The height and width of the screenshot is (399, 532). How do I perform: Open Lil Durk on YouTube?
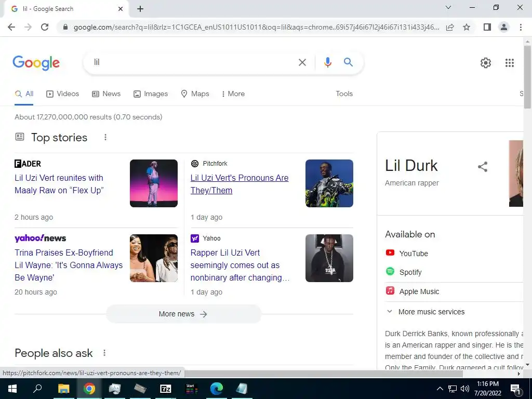click(x=407, y=253)
